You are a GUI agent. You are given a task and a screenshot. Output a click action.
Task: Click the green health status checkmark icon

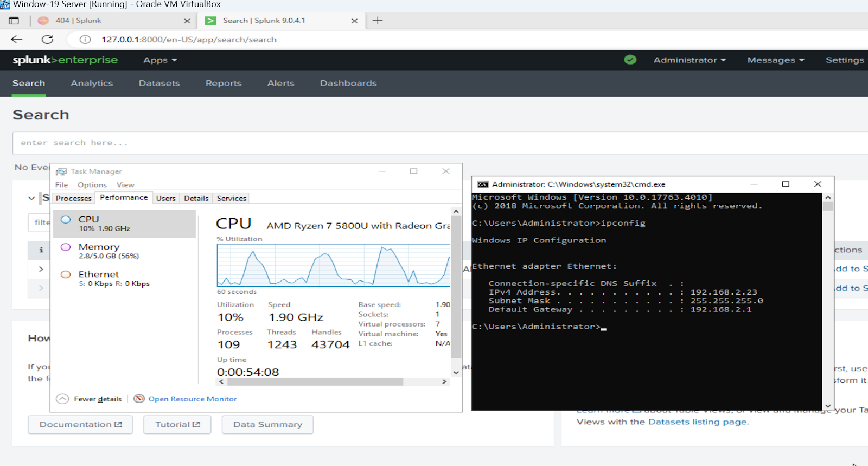click(x=630, y=60)
